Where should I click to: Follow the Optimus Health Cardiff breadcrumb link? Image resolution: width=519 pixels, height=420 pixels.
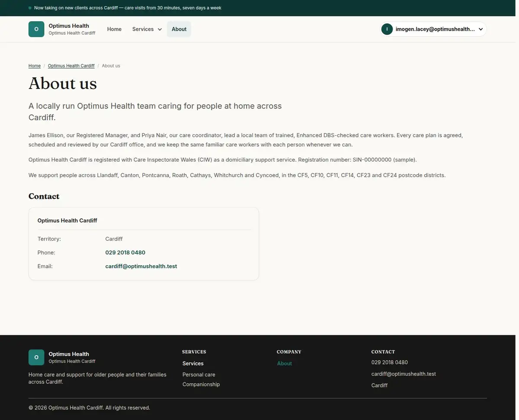tap(71, 66)
